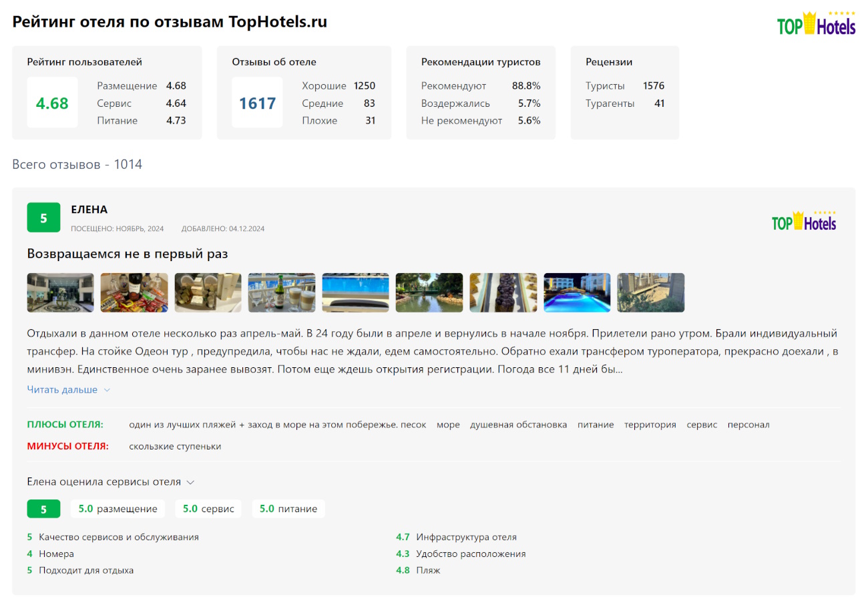Click the Туристы 1576 row
868x597 pixels.
tap(625, 86)
